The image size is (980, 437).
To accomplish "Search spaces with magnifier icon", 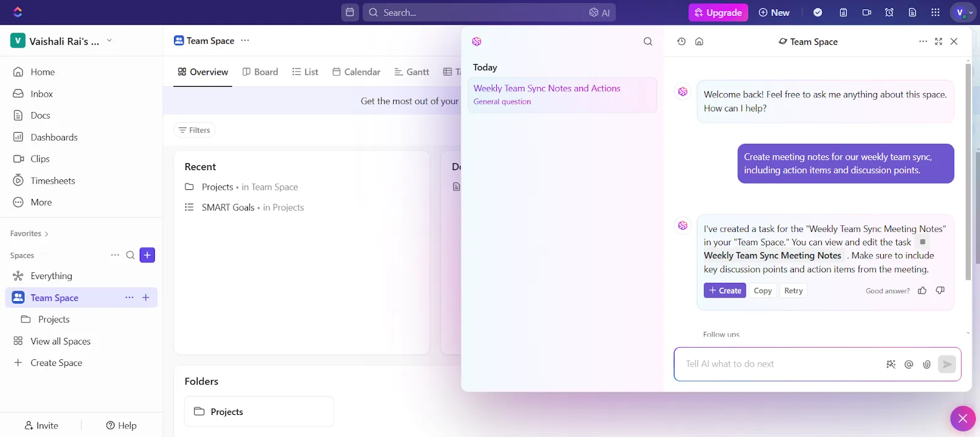I will (130, 255).
